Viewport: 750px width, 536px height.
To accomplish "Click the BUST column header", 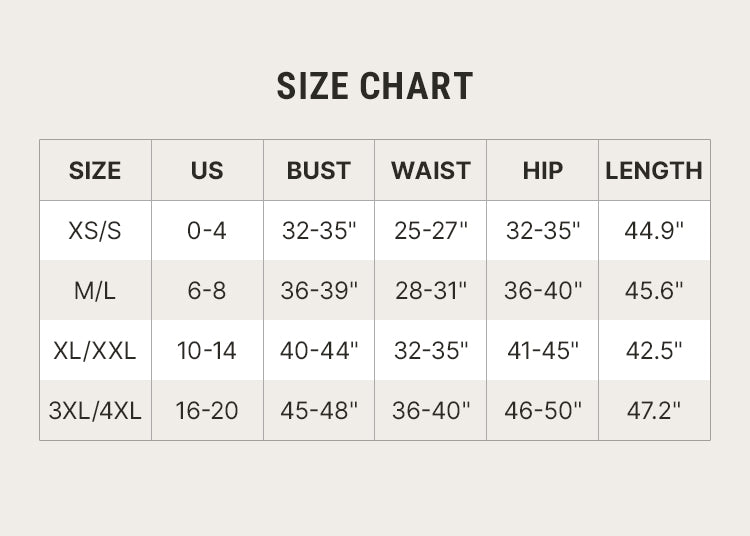I will [x=319, y=171].
